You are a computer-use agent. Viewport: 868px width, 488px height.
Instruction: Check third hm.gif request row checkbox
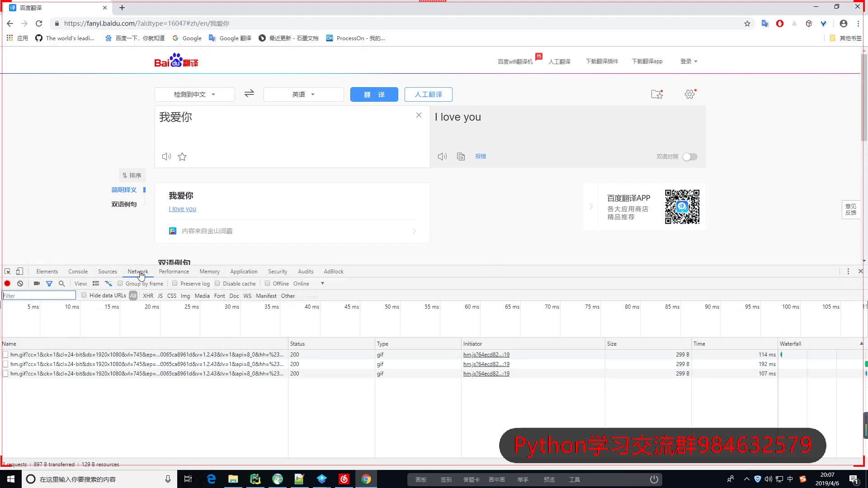5,374
